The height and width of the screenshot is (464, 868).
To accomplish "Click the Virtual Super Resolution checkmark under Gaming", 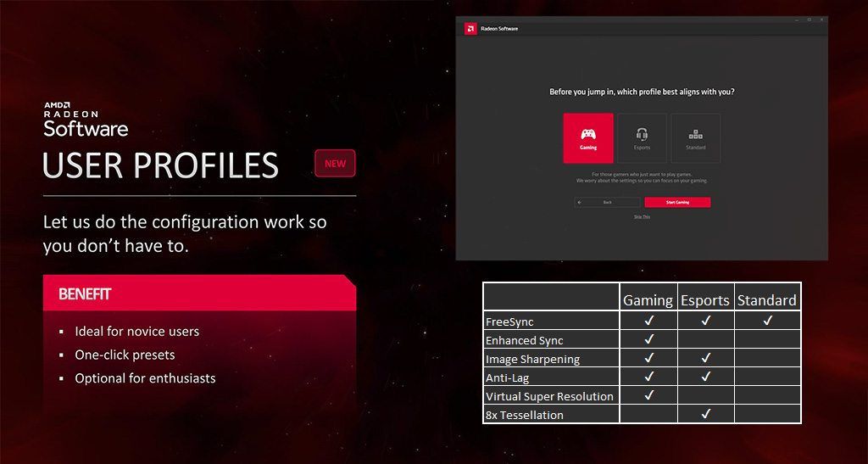I will 649,395.
